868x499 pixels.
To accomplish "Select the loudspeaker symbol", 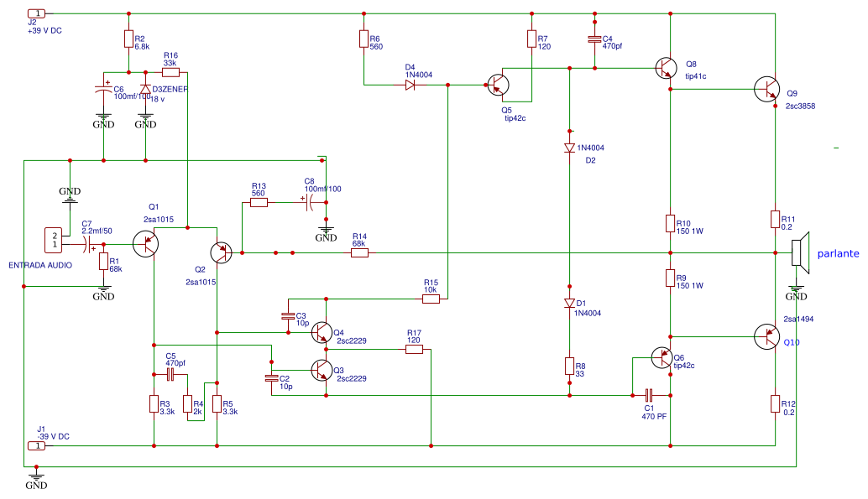I will point(801,252).
